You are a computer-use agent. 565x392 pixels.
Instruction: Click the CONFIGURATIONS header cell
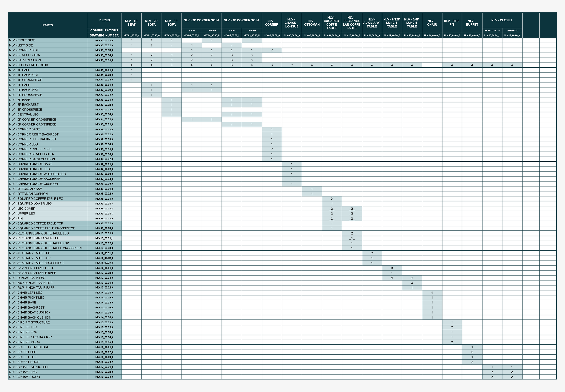(104, 31)
